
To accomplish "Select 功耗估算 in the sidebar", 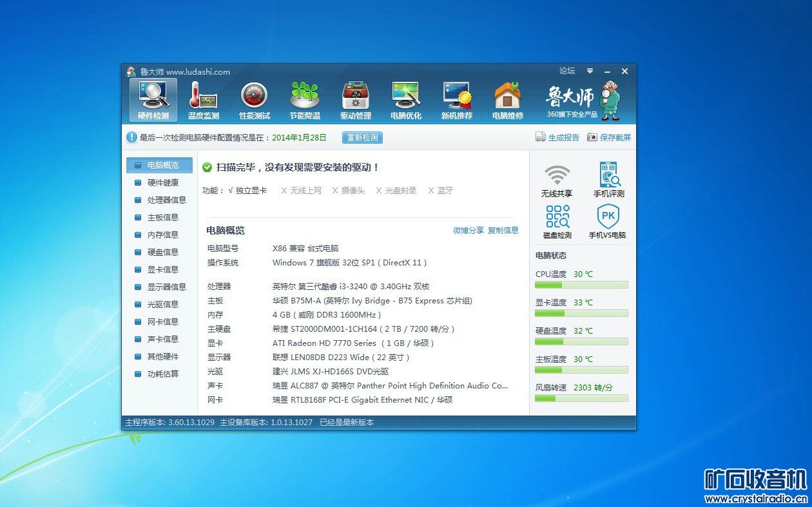I will [159, 374].
